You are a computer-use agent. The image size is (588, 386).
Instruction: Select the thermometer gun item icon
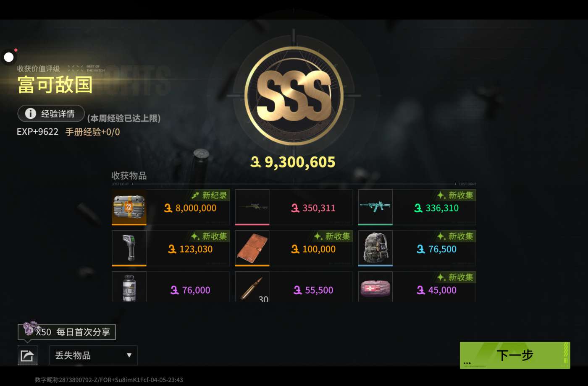[129, 248]
